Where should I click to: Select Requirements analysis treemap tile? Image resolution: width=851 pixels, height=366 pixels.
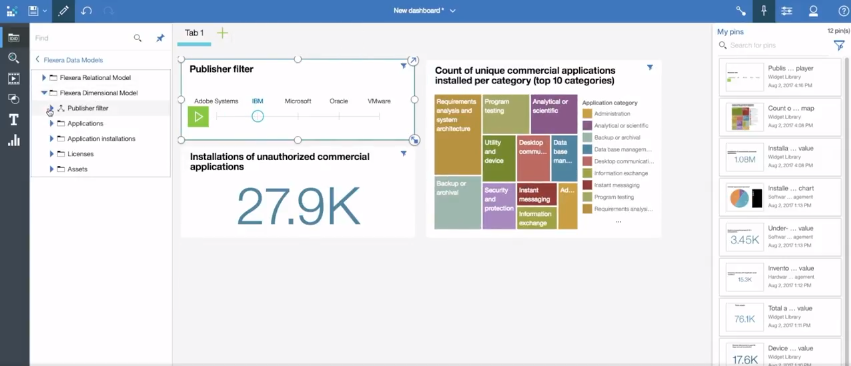458,134
